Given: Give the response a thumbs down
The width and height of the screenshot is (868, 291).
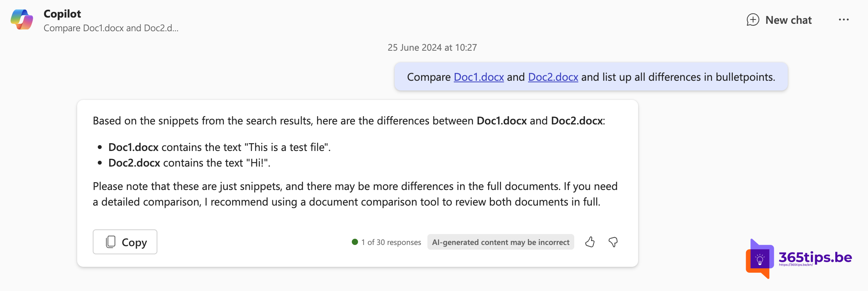Looking at the screenshot, I should click(x=613, y=242).
